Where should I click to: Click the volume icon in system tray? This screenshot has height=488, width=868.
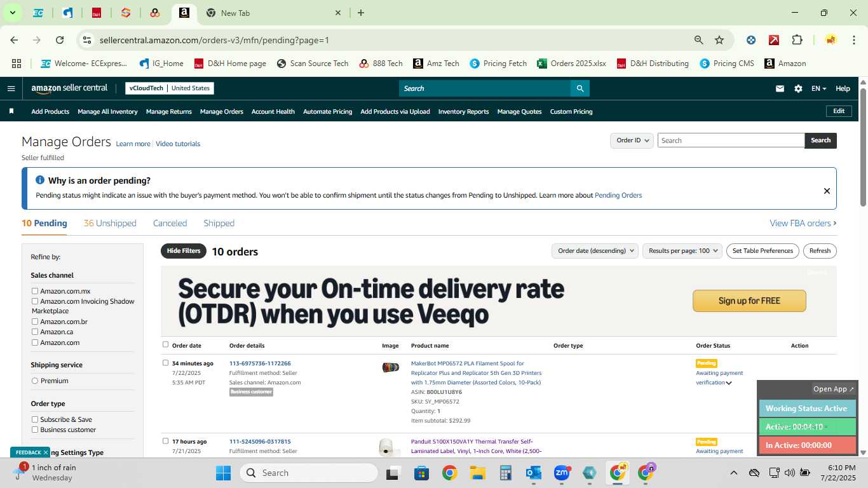pyautogui.click(x=790, y=473)
